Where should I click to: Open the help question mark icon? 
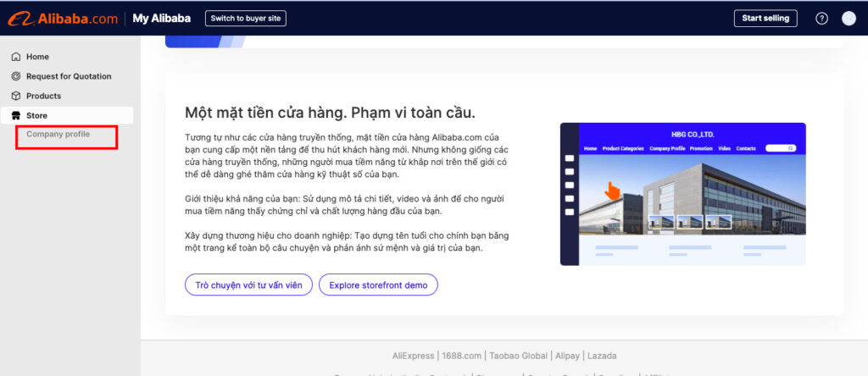pyautogui.click(x=821, y=19)
